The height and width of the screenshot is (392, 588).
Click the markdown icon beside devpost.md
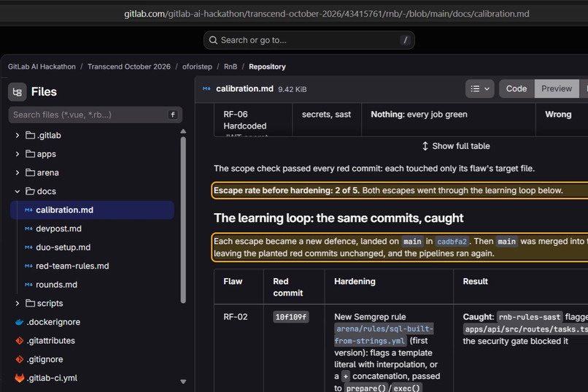pos(28,228)
